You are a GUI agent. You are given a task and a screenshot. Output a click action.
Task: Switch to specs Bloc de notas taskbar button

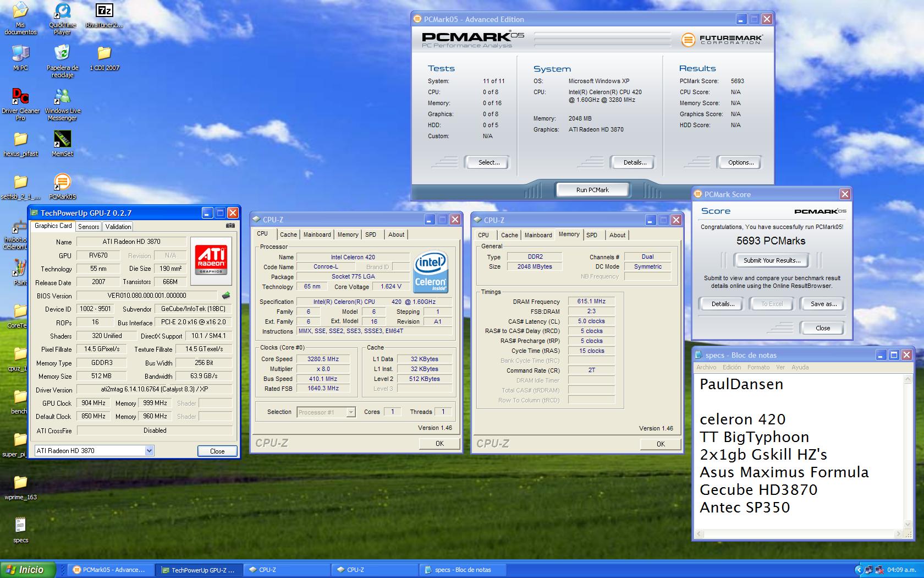(463, 570)
